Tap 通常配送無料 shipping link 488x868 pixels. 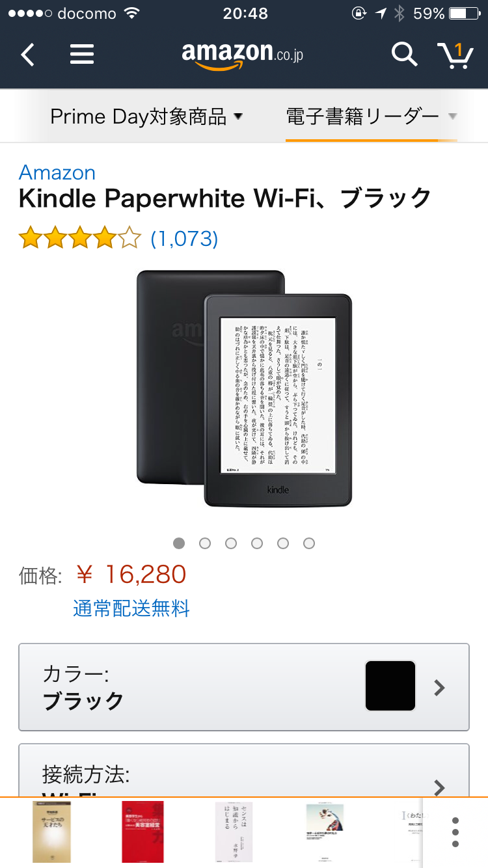pyautogui.click(x=131, y=609)
